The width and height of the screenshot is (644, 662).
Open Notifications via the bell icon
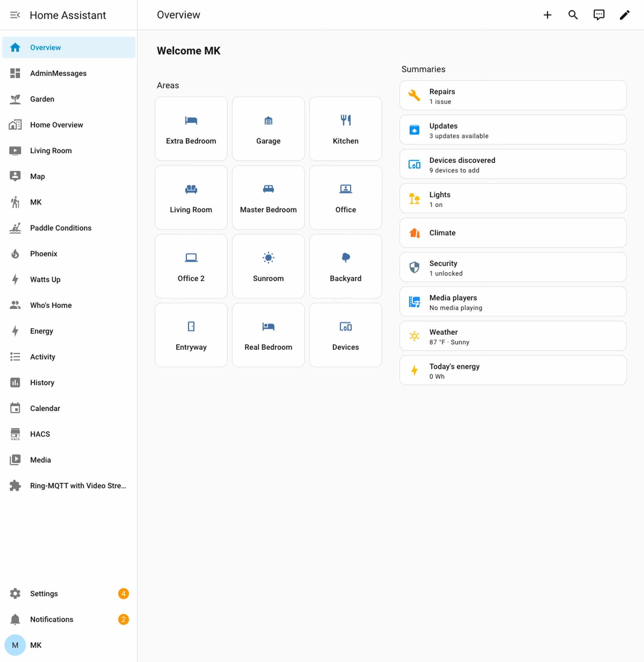15,619
